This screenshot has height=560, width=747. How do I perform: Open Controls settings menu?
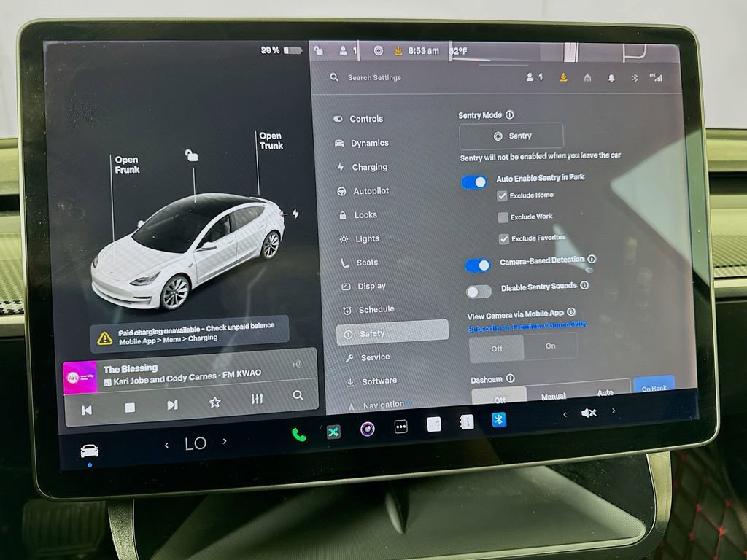[x=358, y=119]
